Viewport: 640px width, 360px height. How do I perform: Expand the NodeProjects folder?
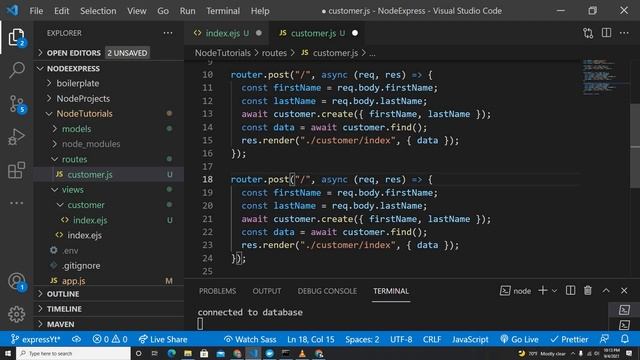(109, 98)
